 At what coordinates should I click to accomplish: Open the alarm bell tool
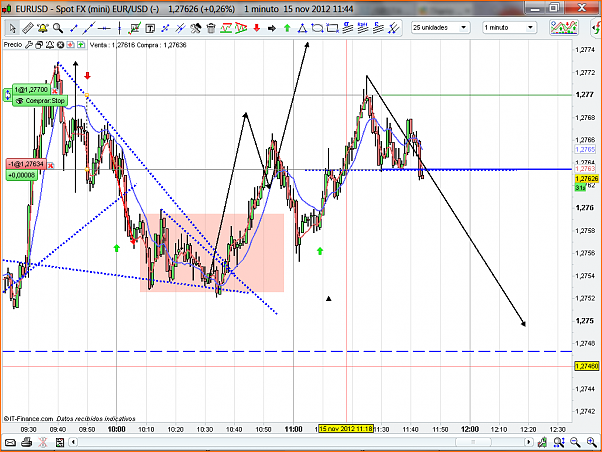[42, 28]
